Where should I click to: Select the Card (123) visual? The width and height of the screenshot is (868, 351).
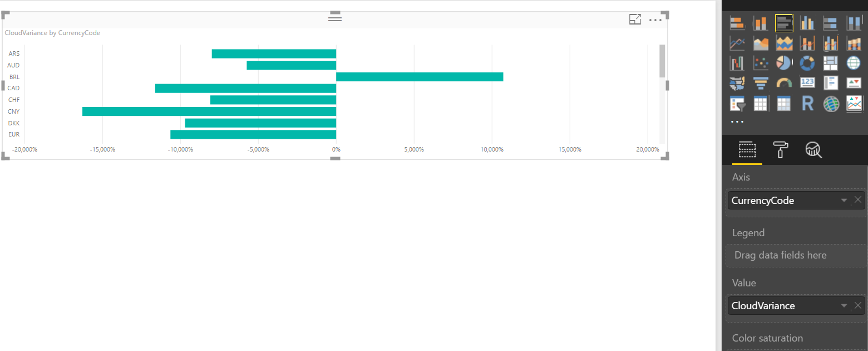[x=807, y=83]
